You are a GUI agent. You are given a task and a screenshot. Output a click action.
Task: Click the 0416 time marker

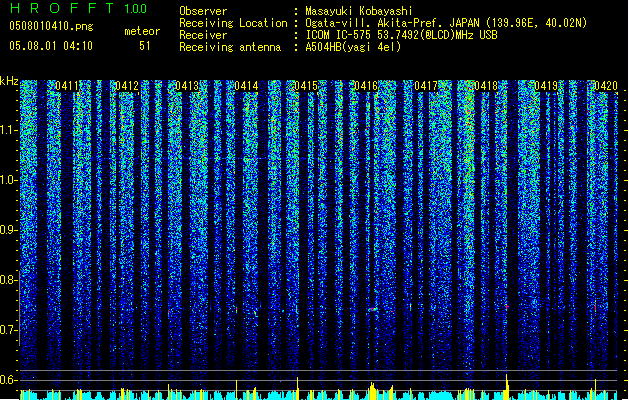[366, 86]
